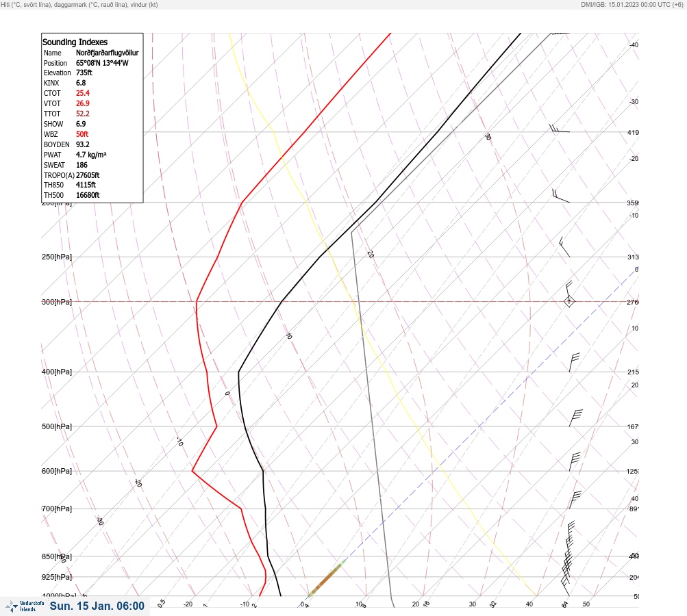The width and height of the screenshot is (687, 616).
Task: Click the DMI/IGB model run timestamp
Action: [632, 4]
